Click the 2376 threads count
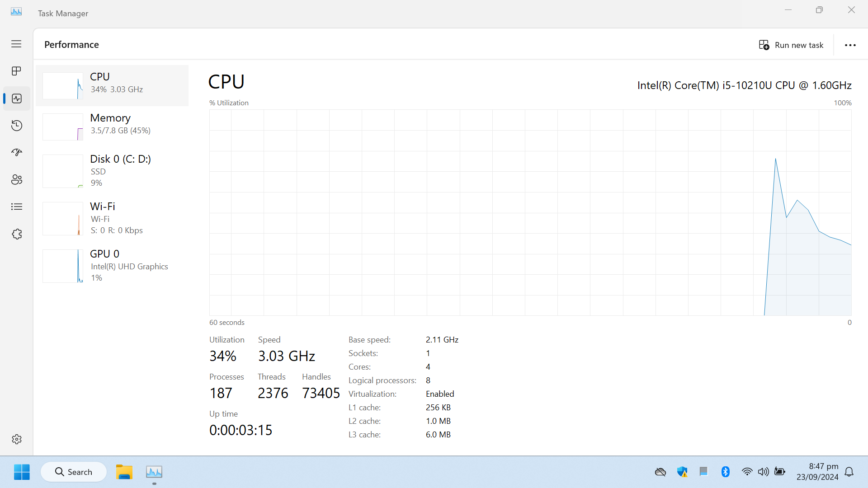 [273, 393]
